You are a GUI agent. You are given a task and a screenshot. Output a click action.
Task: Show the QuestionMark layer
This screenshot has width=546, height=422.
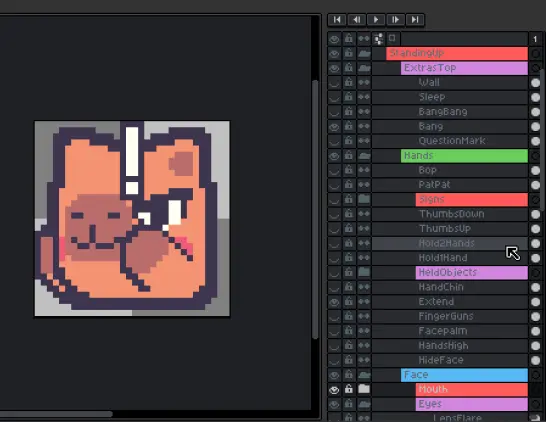point(334,141)
